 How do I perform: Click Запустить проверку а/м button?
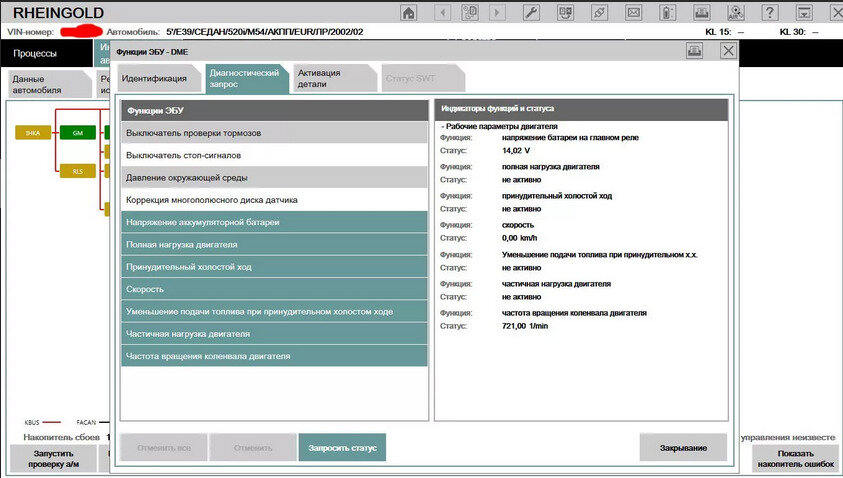click(x=53, y=459)
